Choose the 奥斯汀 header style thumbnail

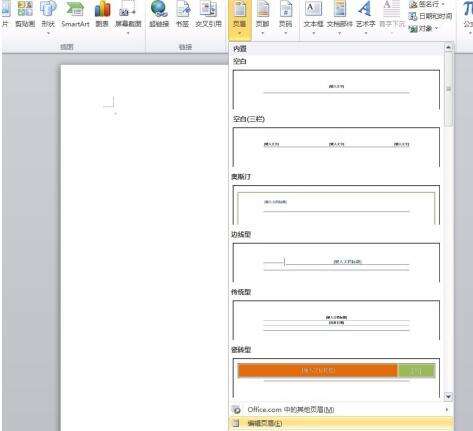click(x=336, y=205)
